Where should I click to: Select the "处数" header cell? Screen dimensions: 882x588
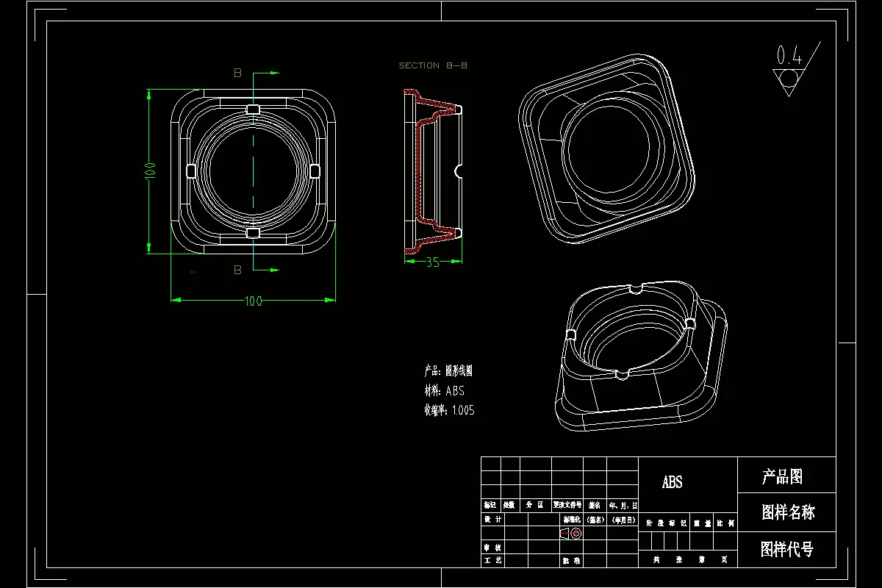point(510,505)
